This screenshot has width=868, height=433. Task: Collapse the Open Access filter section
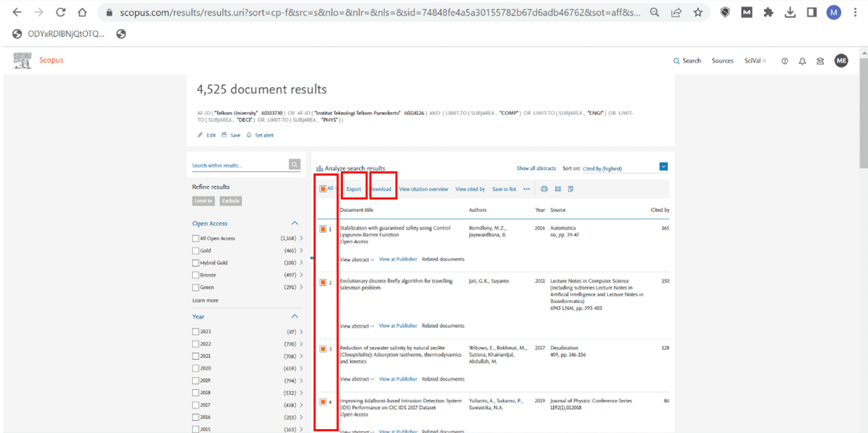click(295, 223)
